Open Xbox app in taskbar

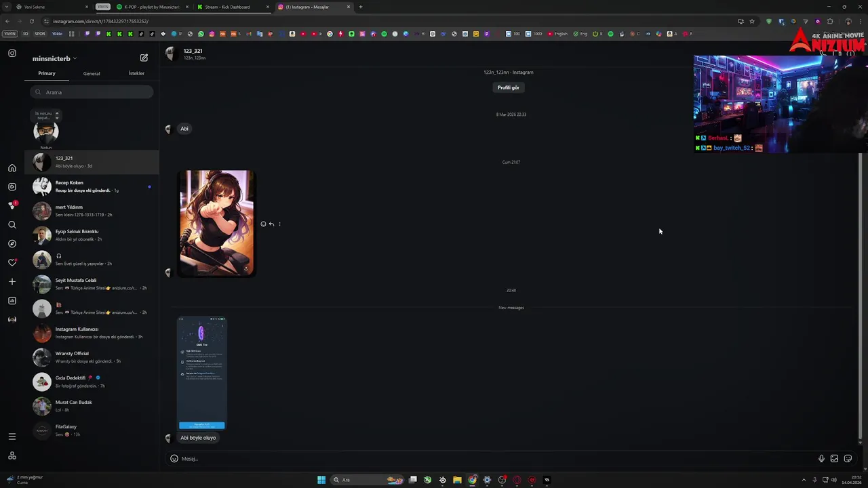427,480
